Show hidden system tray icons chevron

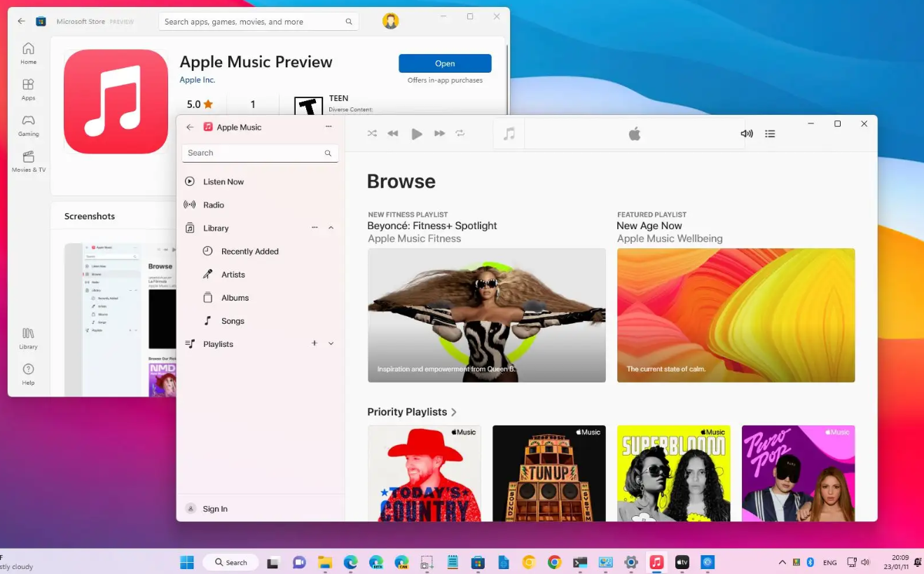(x=782, y=562)
